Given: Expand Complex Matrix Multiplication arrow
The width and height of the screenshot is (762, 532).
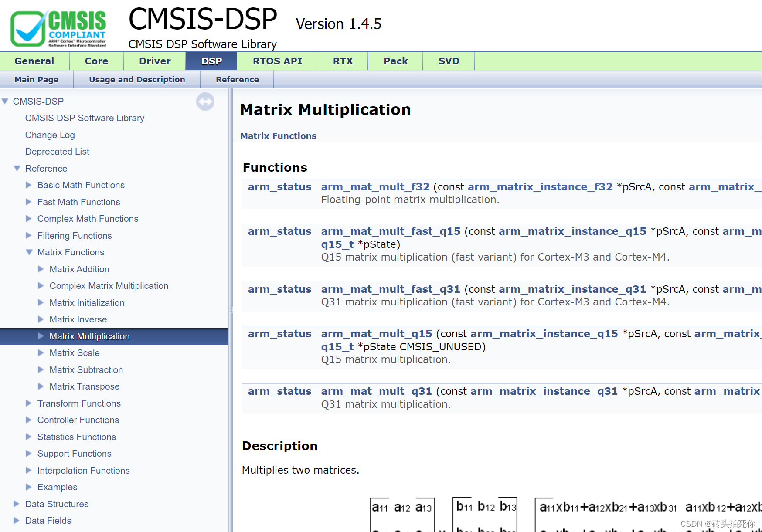Looking at the screenshot, I should (41, 285).
